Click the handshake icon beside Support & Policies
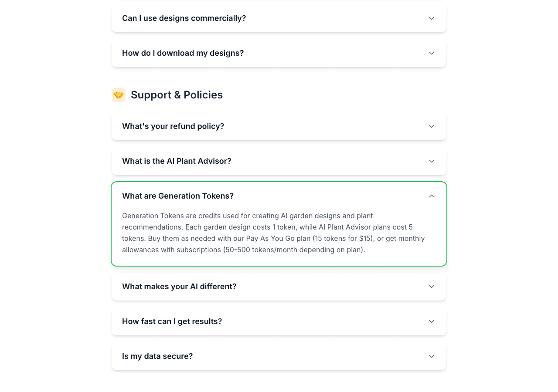 119,95
